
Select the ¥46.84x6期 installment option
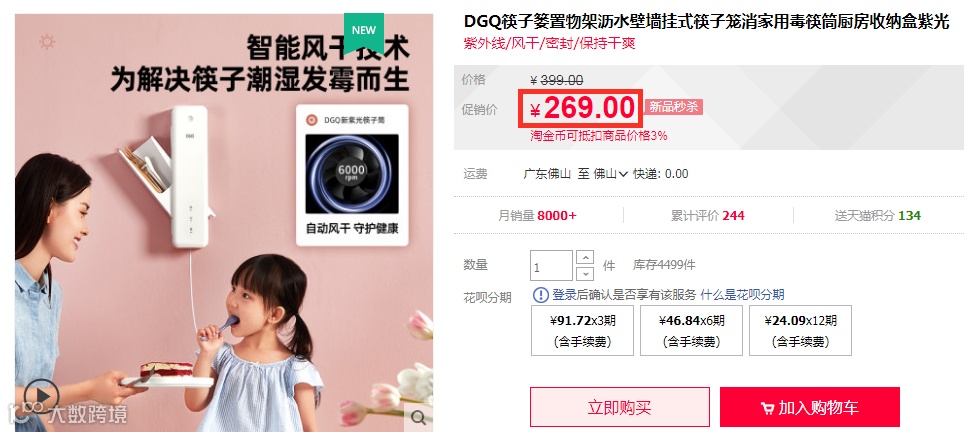[691, 331]
